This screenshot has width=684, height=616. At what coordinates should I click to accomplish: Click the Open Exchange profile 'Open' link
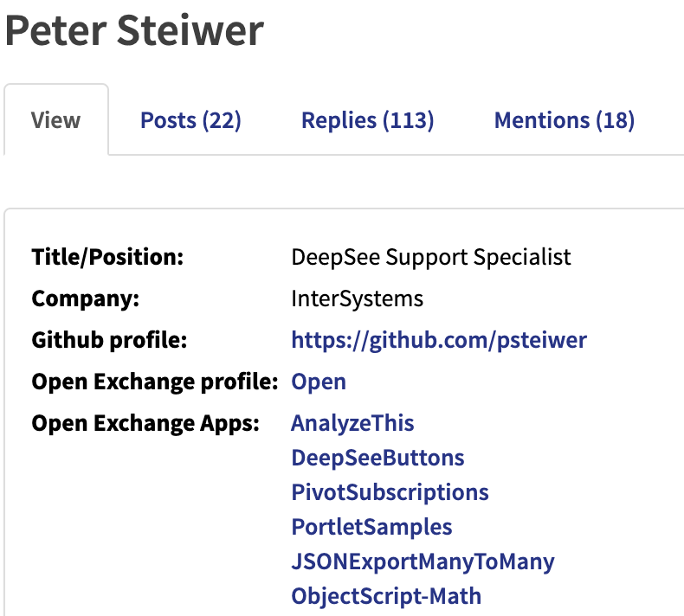(x=319, y=382)
